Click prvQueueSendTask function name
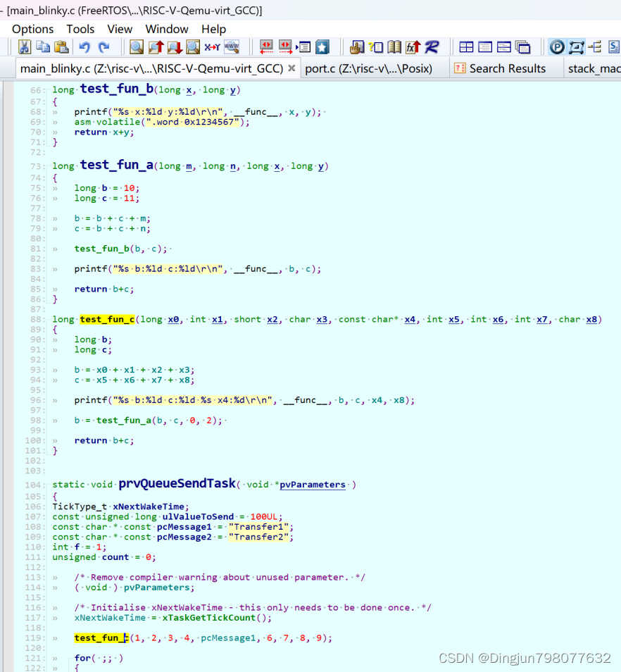 [x=177, y=483]
